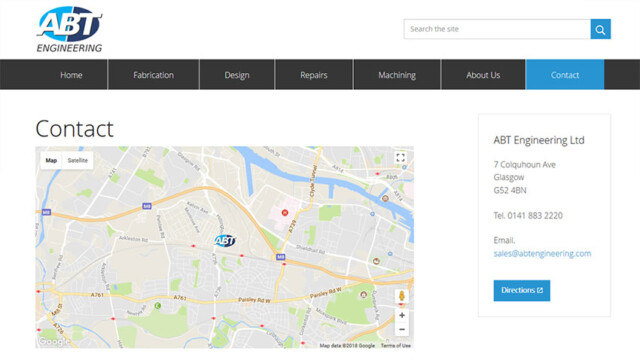The image size is (640, 360).
Task: Zoom in the map with plus button
Action: [x=402, y=315]
